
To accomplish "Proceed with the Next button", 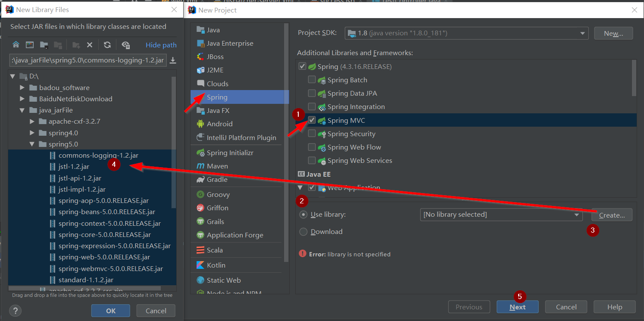I will pyautogui.click(x=518, y=307).
